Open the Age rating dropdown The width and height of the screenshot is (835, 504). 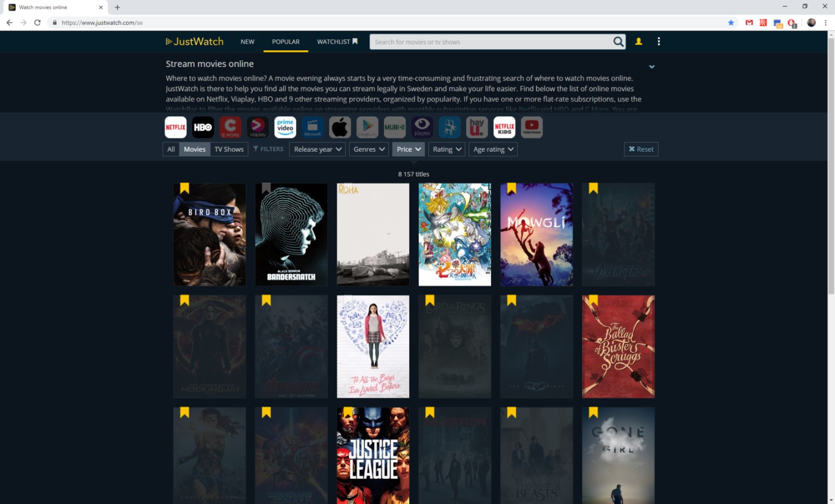pyautogui.click(x=493, y=150)
